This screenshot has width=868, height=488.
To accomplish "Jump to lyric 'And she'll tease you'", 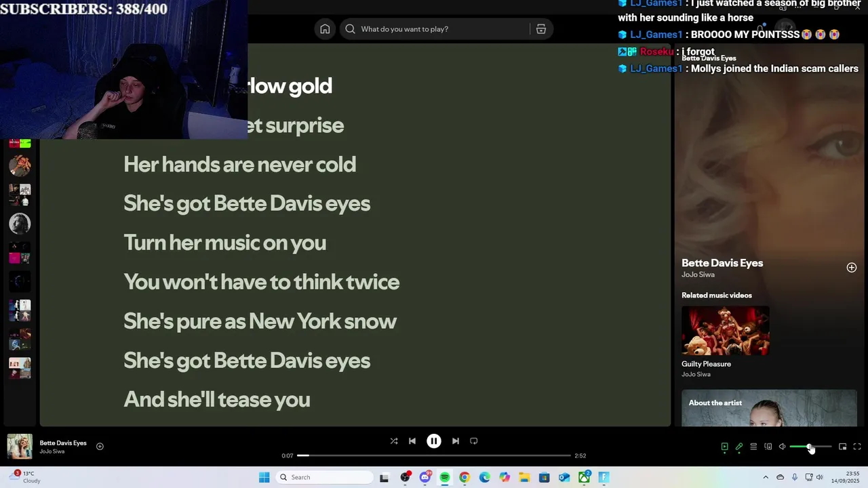I will (216, 399).
